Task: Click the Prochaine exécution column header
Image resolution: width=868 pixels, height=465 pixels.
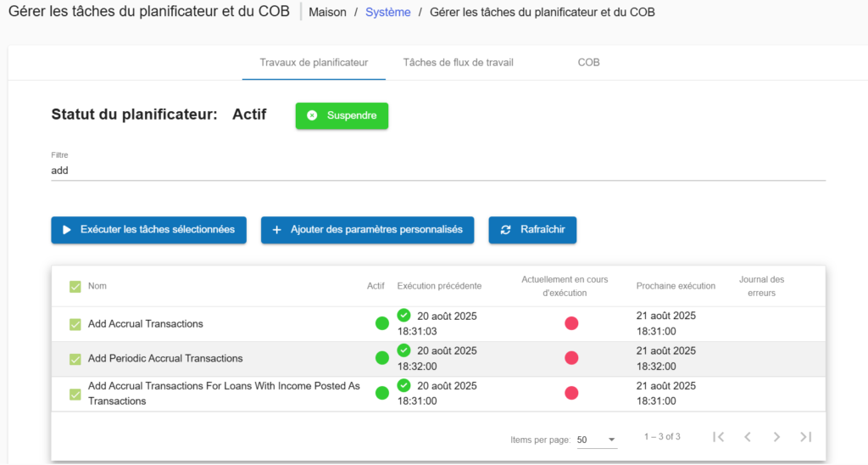Action: 676,286
